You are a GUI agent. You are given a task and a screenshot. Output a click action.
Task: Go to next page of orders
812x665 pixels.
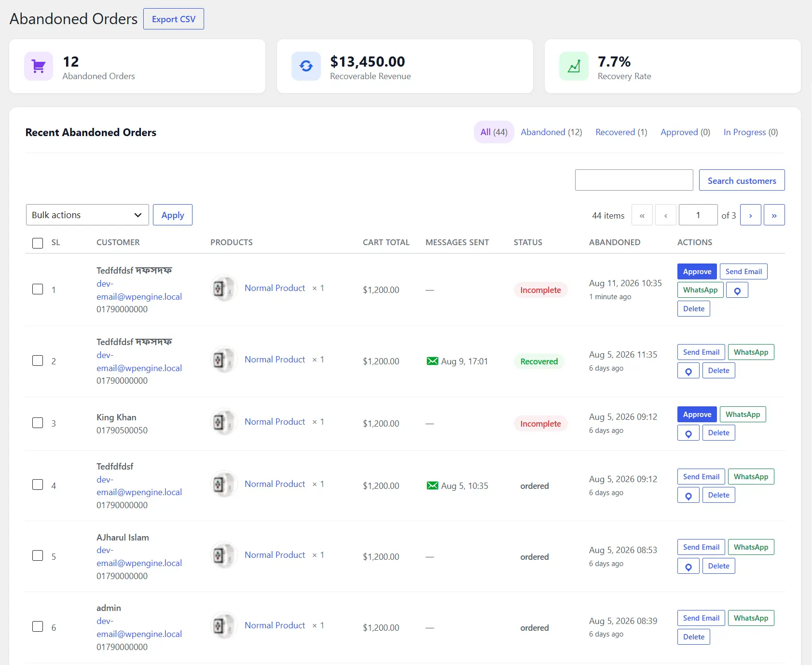click(x=751, y=215)
